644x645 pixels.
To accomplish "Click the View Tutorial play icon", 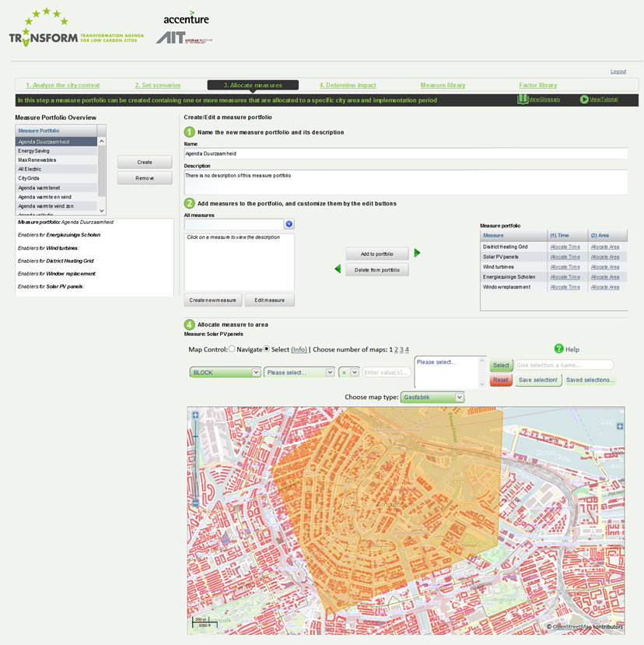I will tap(583, 100).
